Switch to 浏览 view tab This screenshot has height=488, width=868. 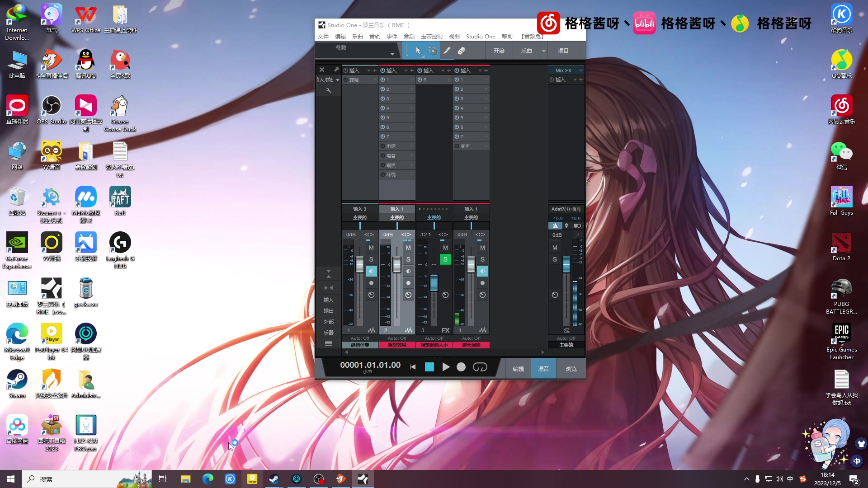[571, 369]
